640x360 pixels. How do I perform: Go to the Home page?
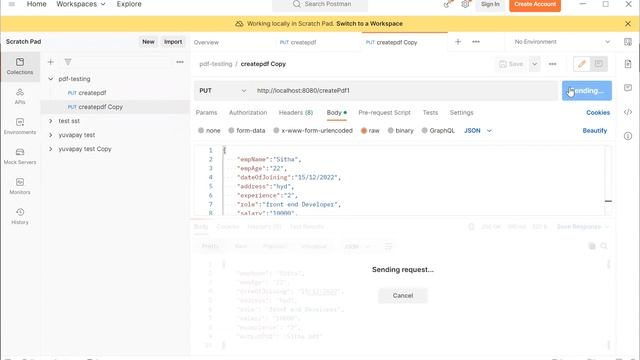(x=37, y=4)
